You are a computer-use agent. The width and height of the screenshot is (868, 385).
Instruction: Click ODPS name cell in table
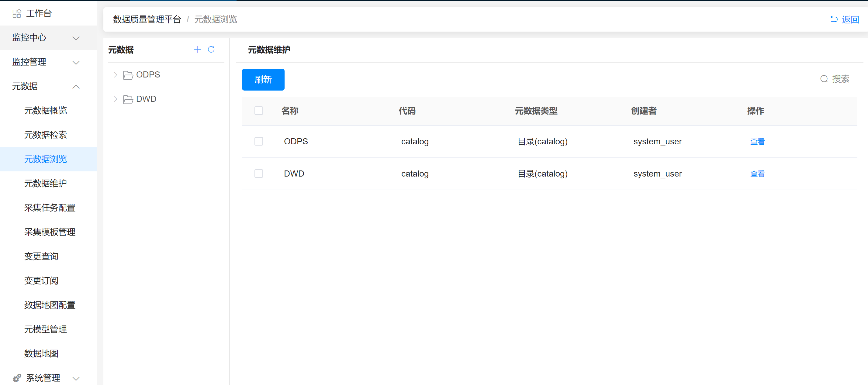point(296,142)
